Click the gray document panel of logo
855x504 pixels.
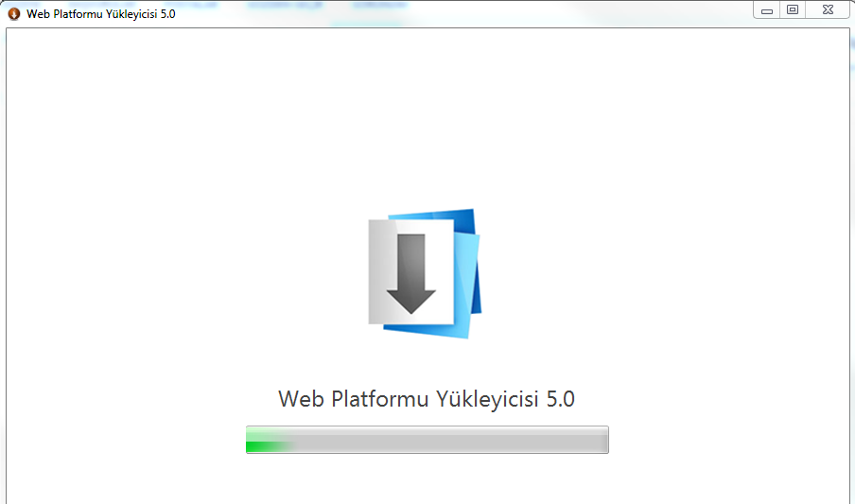pyautogui.click(x=410, y=271)
